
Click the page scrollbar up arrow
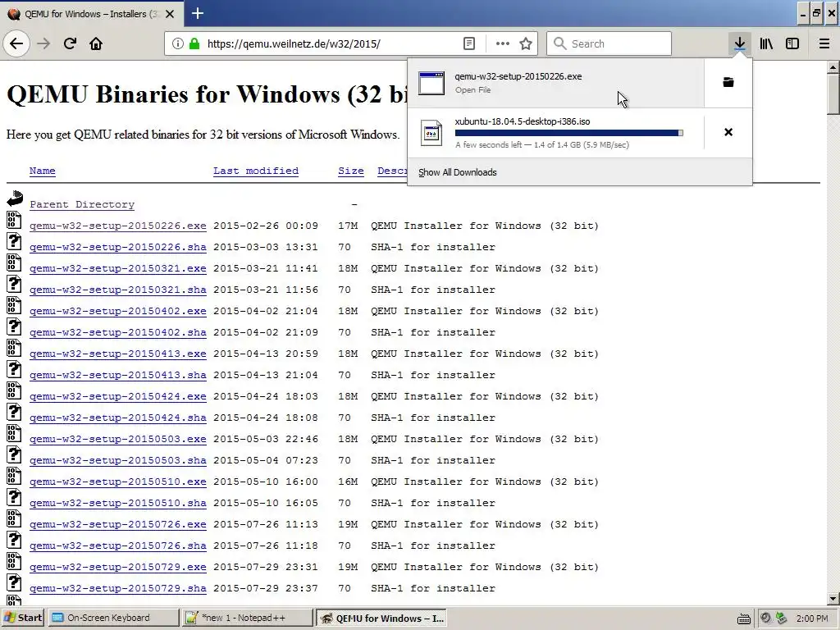(833, 67)
